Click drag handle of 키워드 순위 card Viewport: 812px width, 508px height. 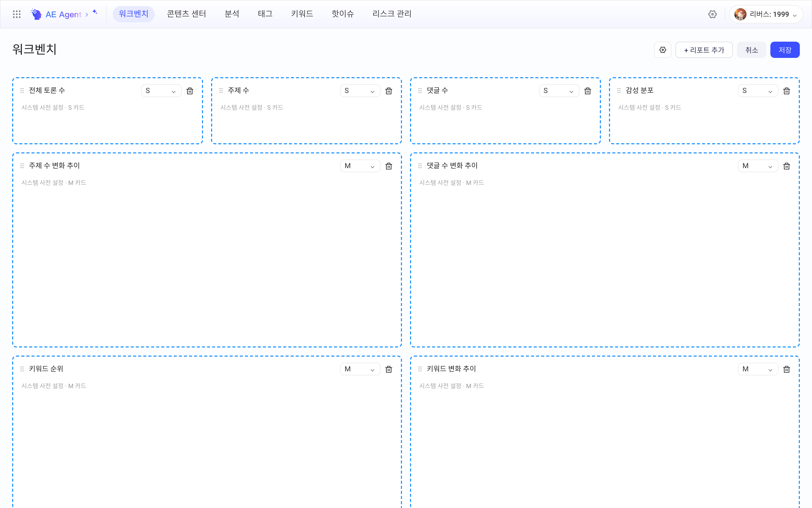click(x=22, y=369)
